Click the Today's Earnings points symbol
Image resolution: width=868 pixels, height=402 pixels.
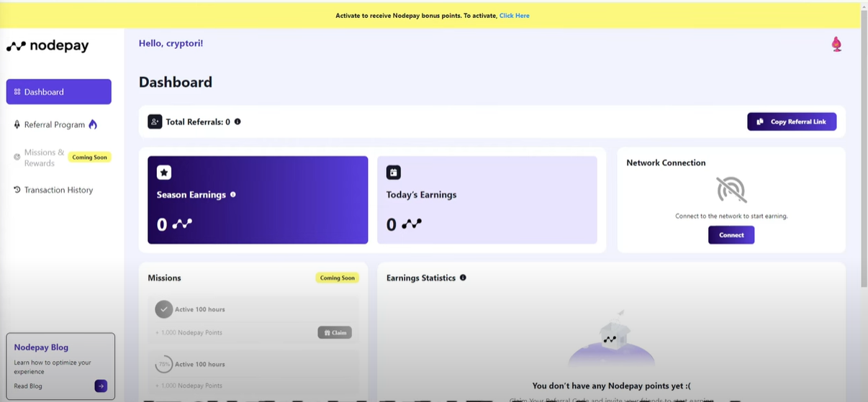tap(412, 224)
